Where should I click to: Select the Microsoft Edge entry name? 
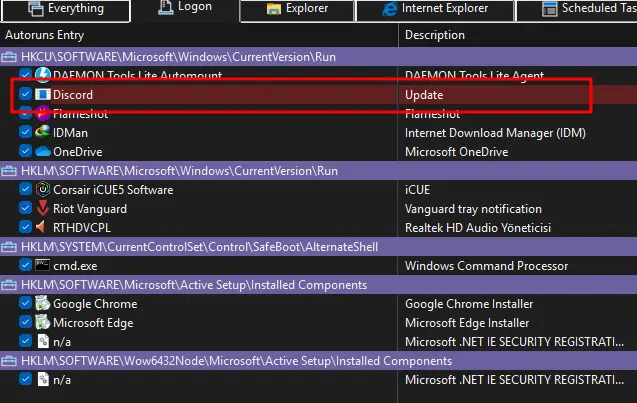pyautogui.click(x=93, y=323)
